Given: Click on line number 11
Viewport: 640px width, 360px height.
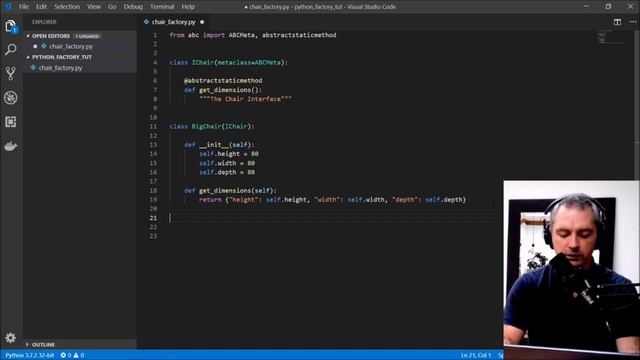Looking at the screenshot, I should point(153,127).
